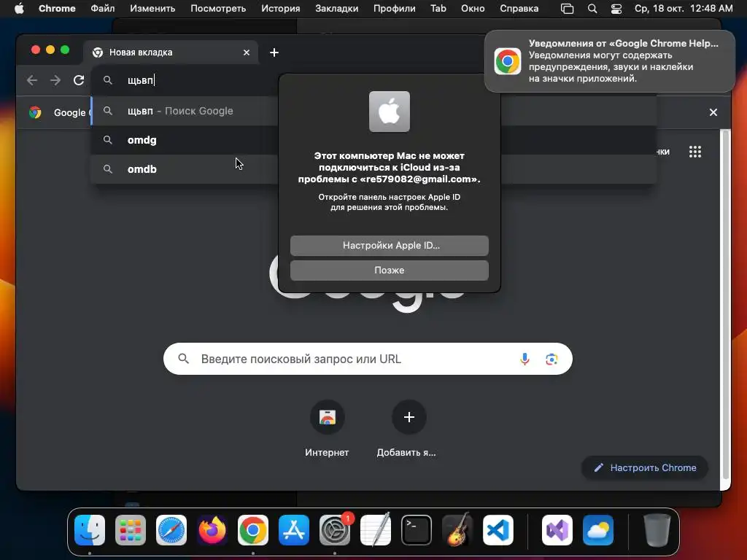Open the Tab menu
The image size is (747, 560).
[438, 9]
